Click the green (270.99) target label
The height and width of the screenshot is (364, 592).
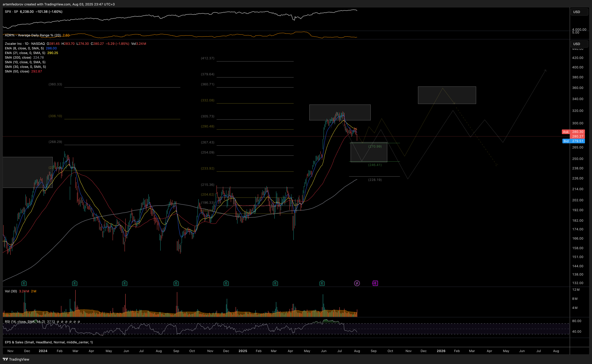tap(375, 146)
